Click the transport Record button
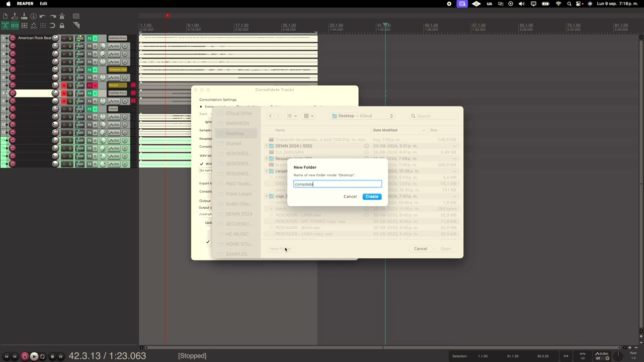 click(25, 356)
